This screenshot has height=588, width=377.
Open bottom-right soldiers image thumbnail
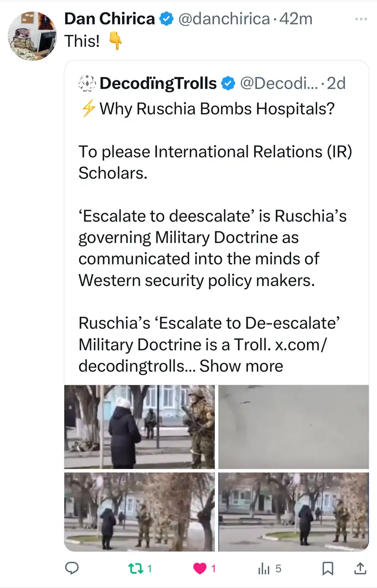point(293,512)
